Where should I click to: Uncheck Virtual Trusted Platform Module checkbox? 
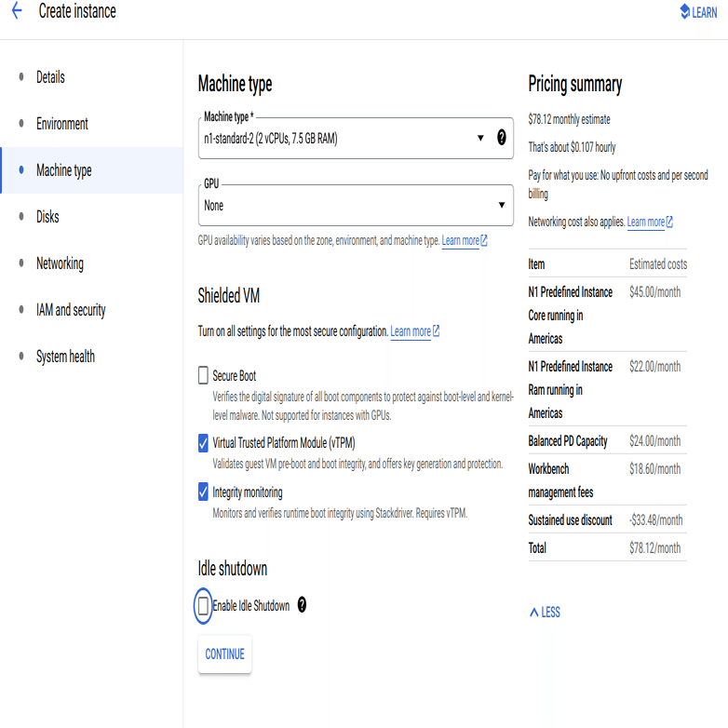point(204,443)
